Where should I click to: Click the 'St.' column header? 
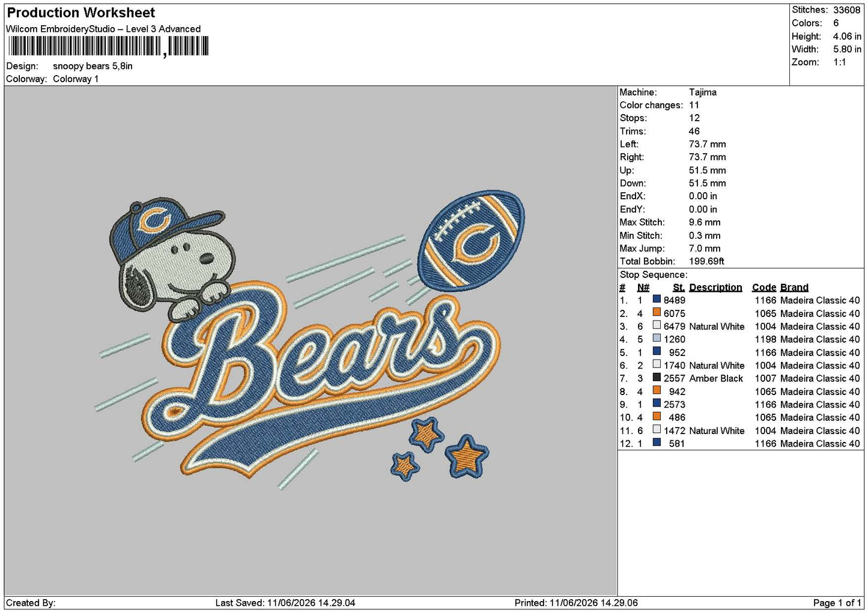pos(679,288)
